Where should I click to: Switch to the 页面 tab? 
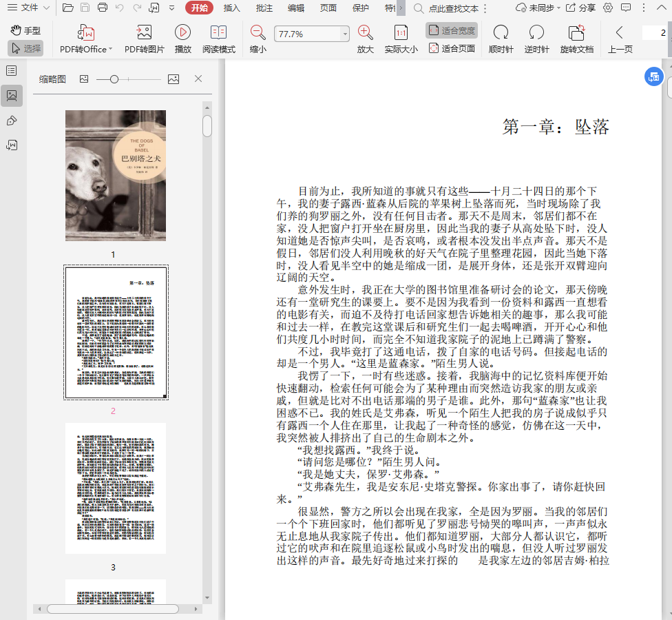coord(328,8)
